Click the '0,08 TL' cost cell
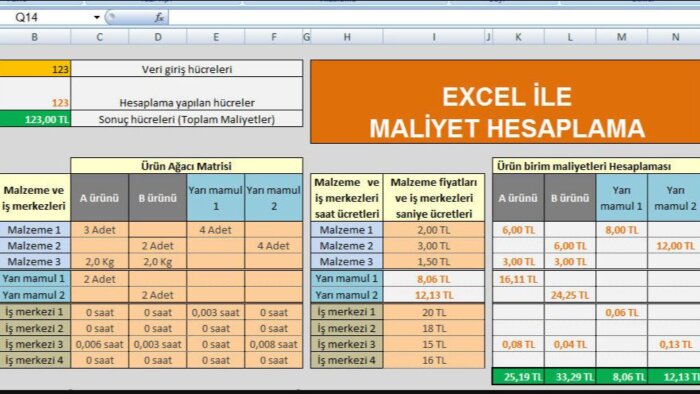 [518, 344]
